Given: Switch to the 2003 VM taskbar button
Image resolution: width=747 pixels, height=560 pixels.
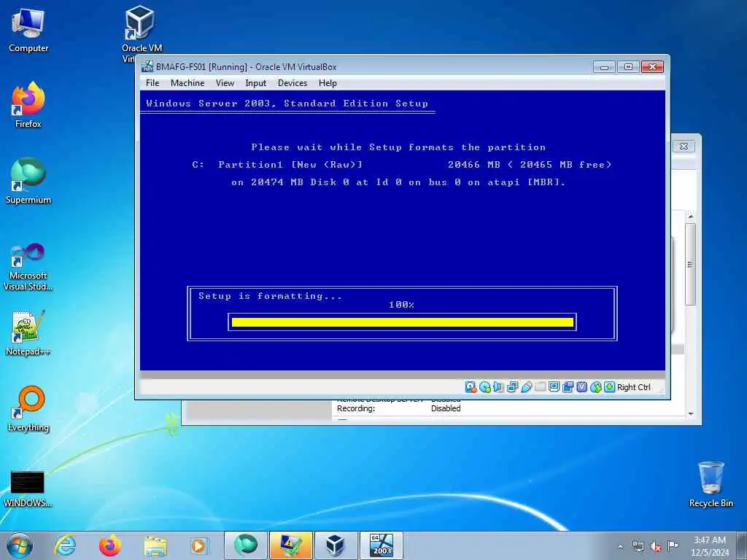Looking at the screenshot, I should pos(381,545).
